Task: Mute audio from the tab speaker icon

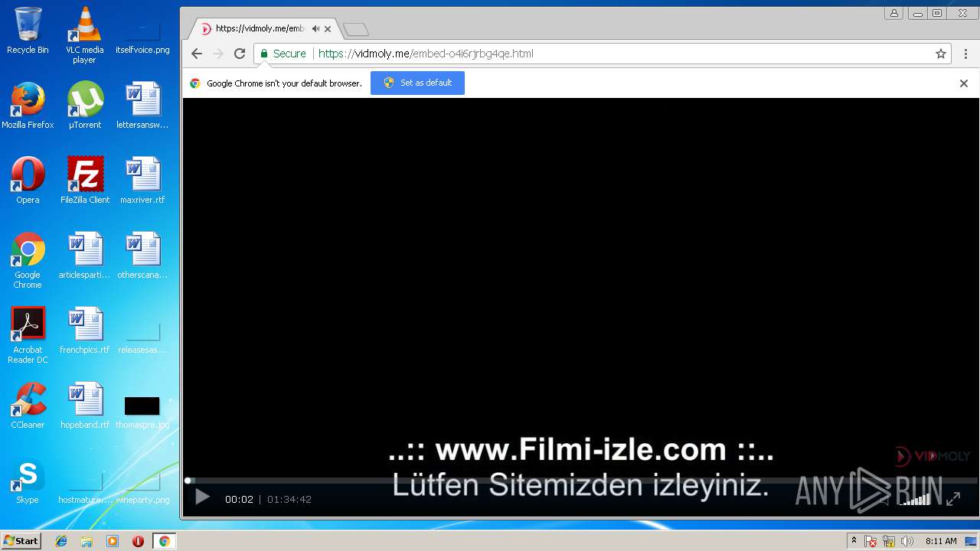Action: [x=315, y=29]
